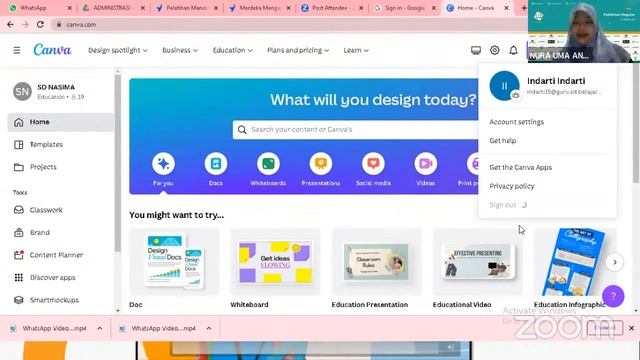This screenshot has width=640, height=360.
Task: Click the sidebar vertical scrollbar
Action: click(x=118, y=163)
